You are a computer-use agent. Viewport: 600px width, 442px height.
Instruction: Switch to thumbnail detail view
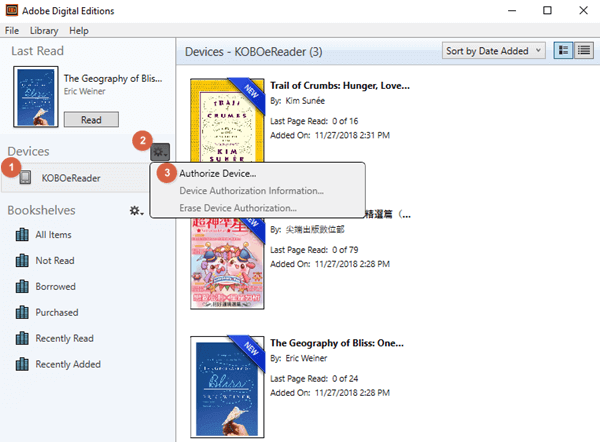(563, 51)
